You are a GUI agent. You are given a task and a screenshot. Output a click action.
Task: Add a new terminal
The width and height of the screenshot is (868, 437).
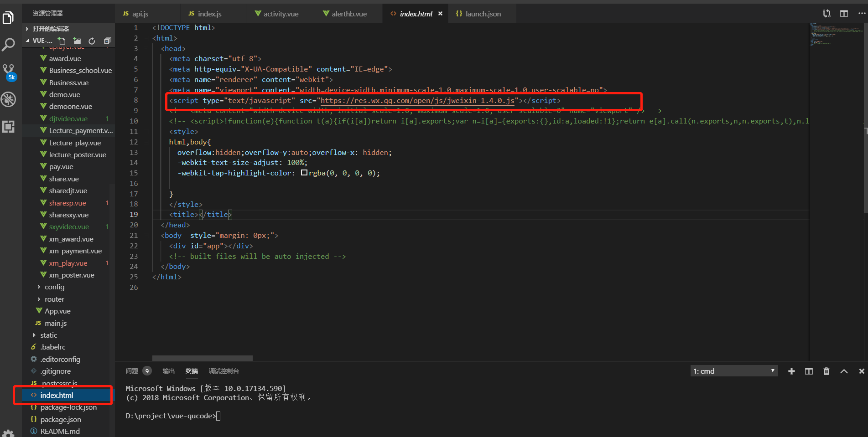(791, 371)
